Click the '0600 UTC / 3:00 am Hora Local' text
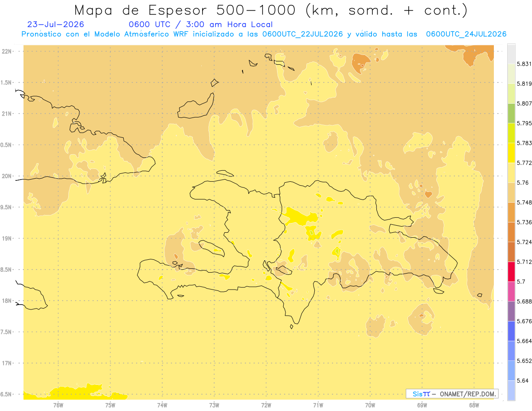Screen dimensions: 532x411 point(201,24)
